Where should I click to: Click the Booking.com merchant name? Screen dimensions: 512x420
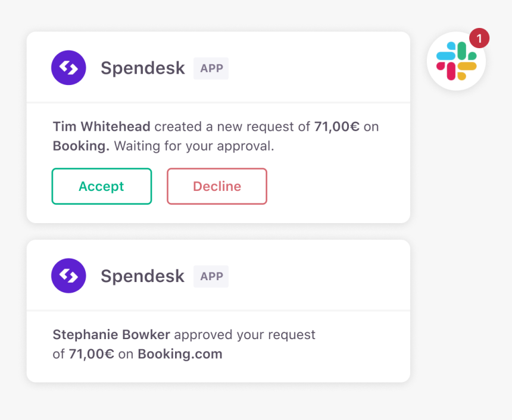point(180,355)
